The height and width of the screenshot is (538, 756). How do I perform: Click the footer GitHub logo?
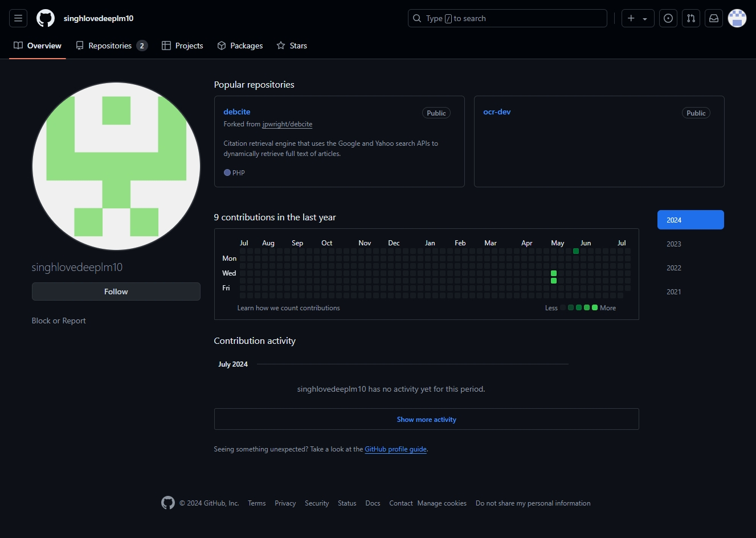point(168,503)
